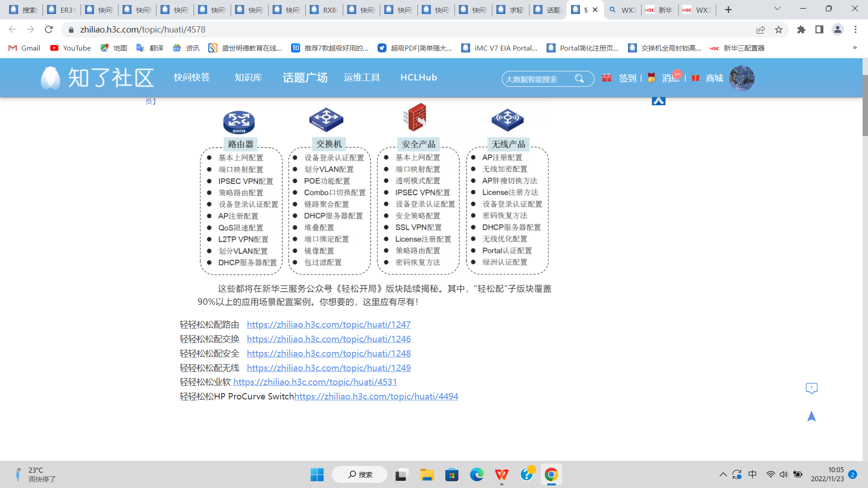
Task: Open the 消息 notifications bell
Action: [x=651, y=78]
